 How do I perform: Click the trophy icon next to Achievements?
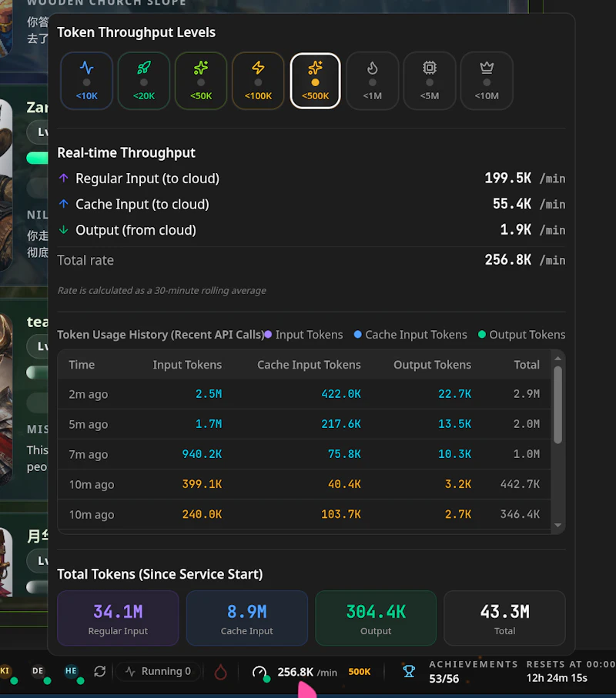coord(409,671)
